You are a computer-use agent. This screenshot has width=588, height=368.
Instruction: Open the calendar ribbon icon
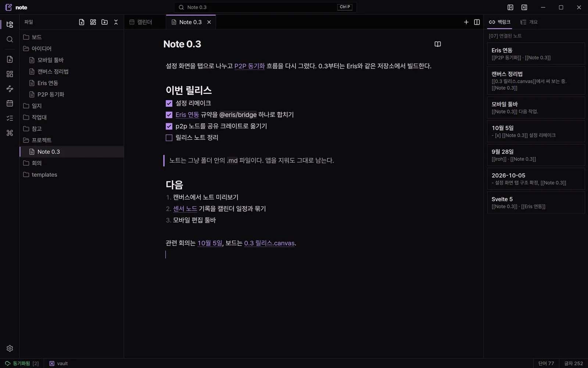point(10,103)
